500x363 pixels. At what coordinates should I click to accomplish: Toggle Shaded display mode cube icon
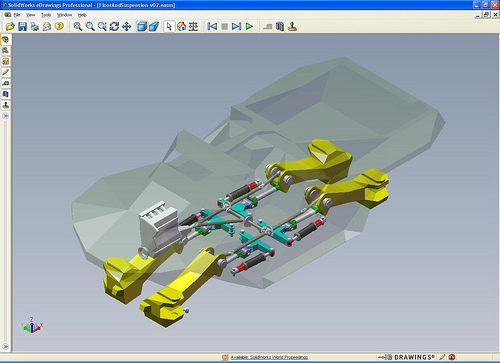pos(142,26)
